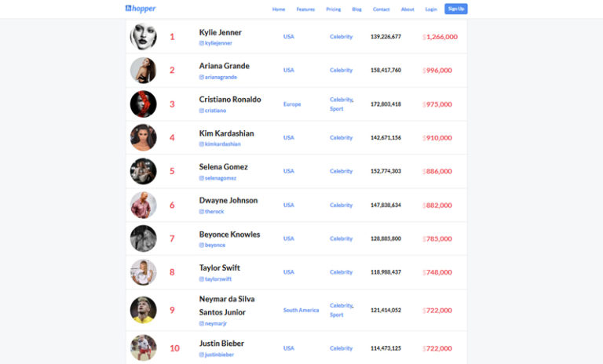This screenshot has width=603, height=364.
Task: Open the Blog navigation item
Action: (357, 9)
